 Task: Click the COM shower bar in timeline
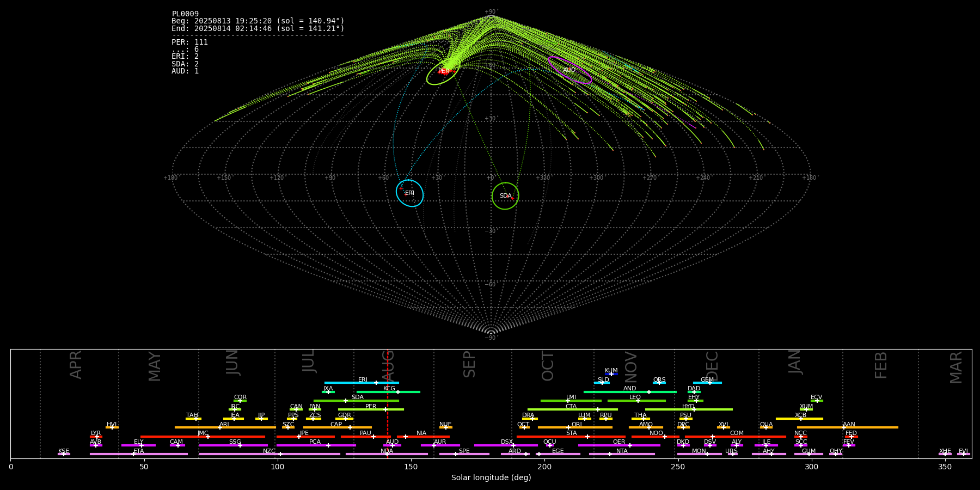point(736,437)
